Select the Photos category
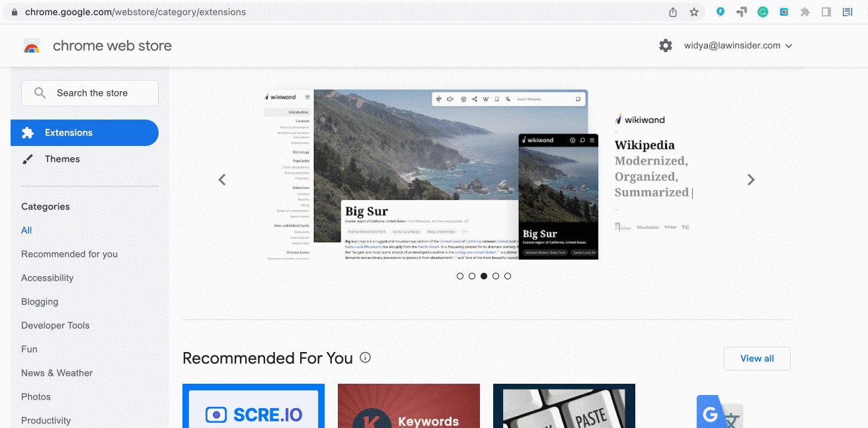 pyautogui.click(x=36, y=397)
